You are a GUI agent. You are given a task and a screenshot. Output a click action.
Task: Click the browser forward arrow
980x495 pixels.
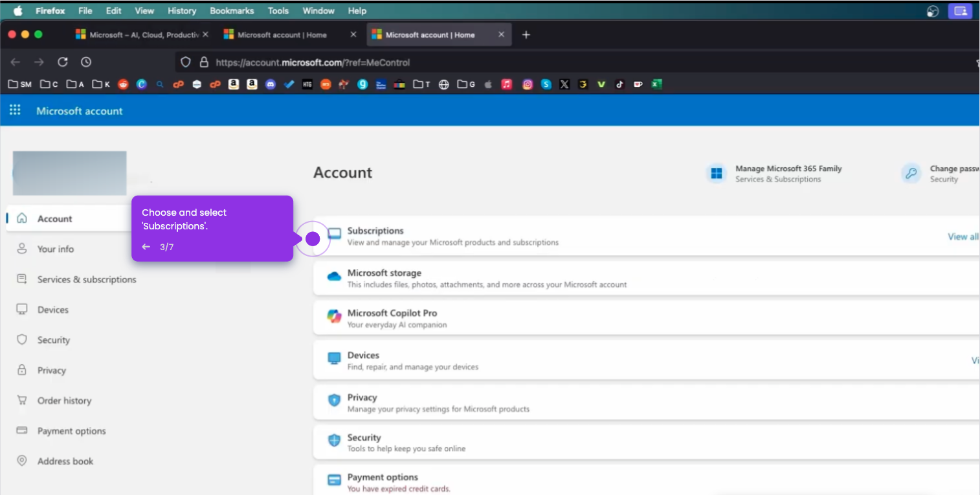[39, 62]
